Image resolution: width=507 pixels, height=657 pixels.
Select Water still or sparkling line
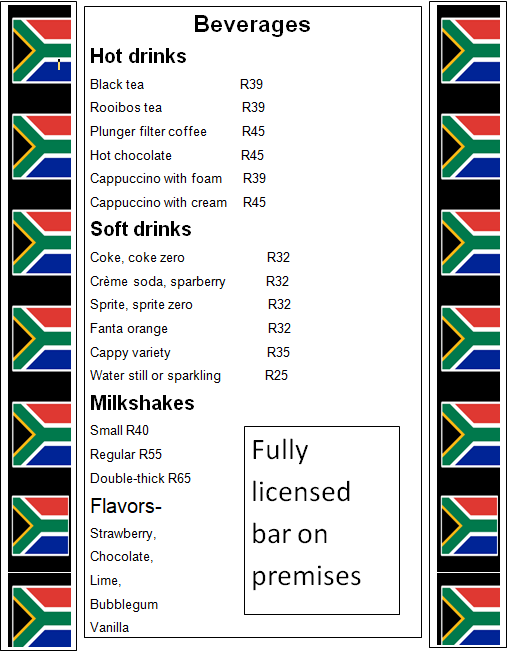(x=155, y=375)
